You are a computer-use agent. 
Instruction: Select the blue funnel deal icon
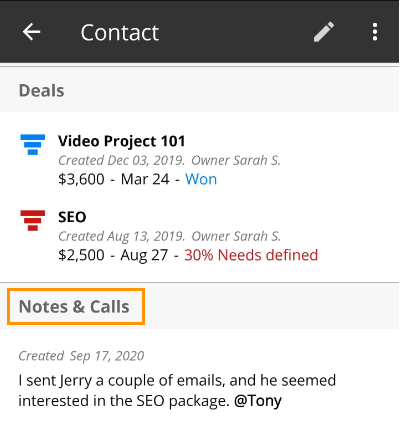point(33,144)
